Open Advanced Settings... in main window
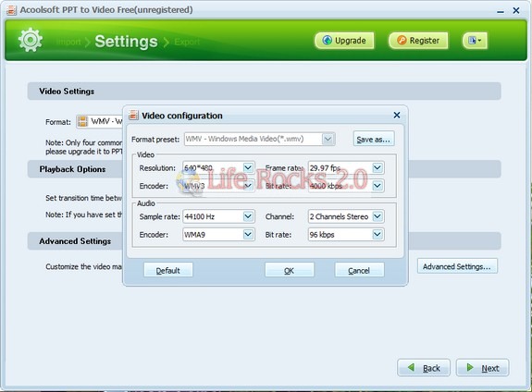 click(457, 266)
